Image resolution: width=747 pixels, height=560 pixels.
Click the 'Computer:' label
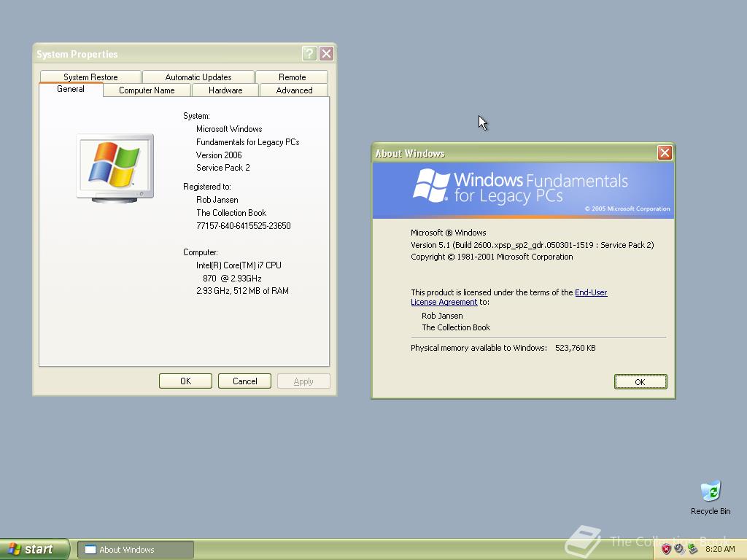(x=200, y=252)
